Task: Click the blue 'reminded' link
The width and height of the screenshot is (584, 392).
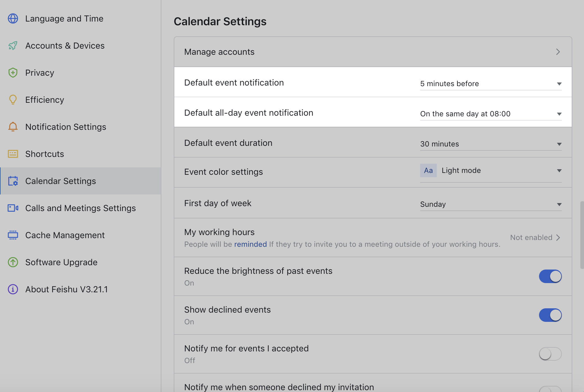Action: (250, 244)
